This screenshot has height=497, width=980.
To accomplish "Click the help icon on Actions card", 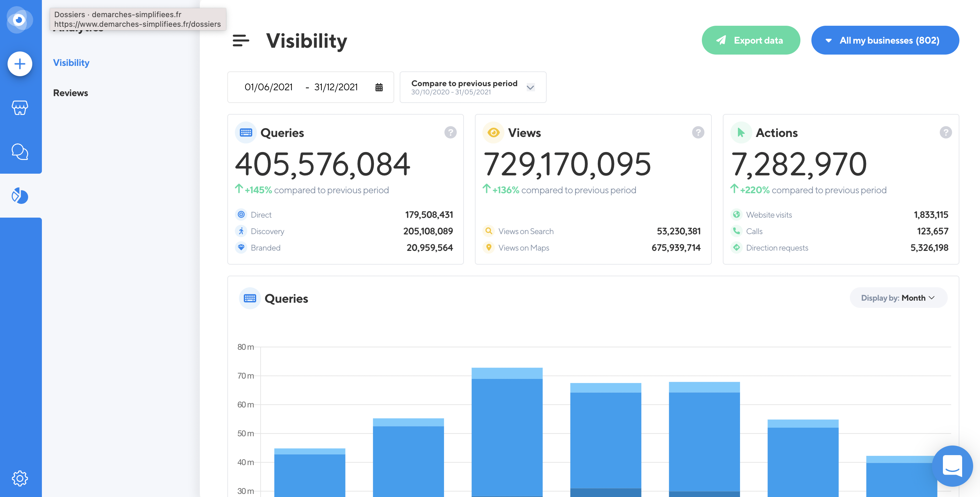I will (x=945, y=132).
